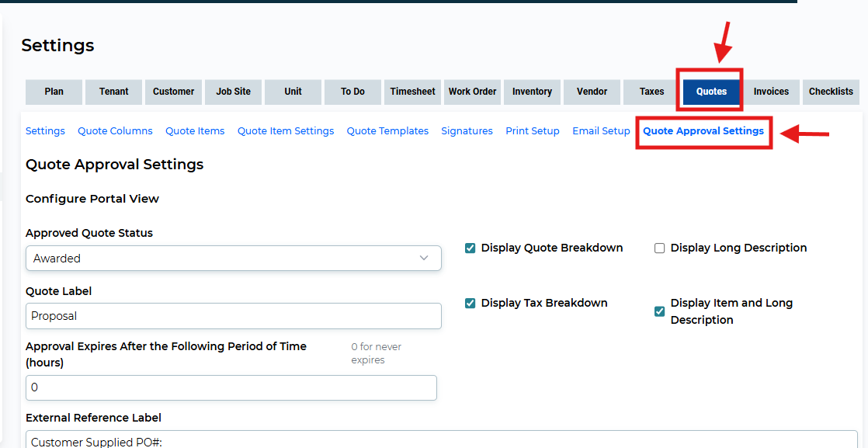Enable Display Long Description checkbox

click(659, 248)
